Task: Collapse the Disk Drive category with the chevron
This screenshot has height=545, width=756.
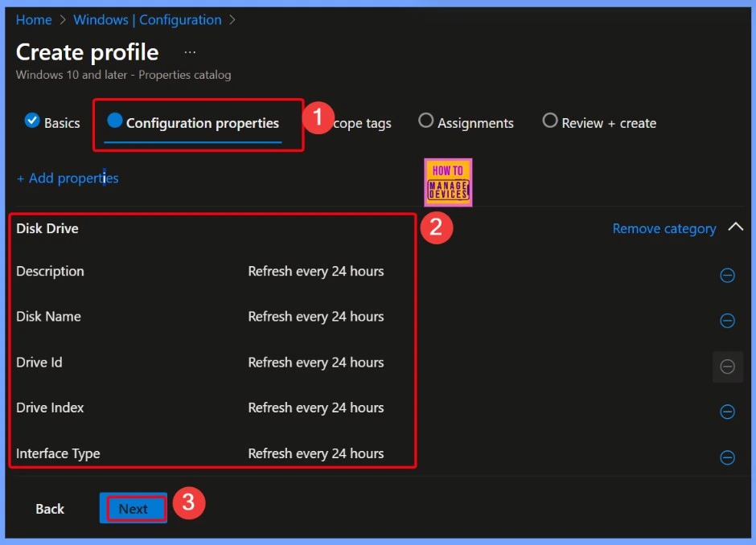Action: click(x=736, y=227)
